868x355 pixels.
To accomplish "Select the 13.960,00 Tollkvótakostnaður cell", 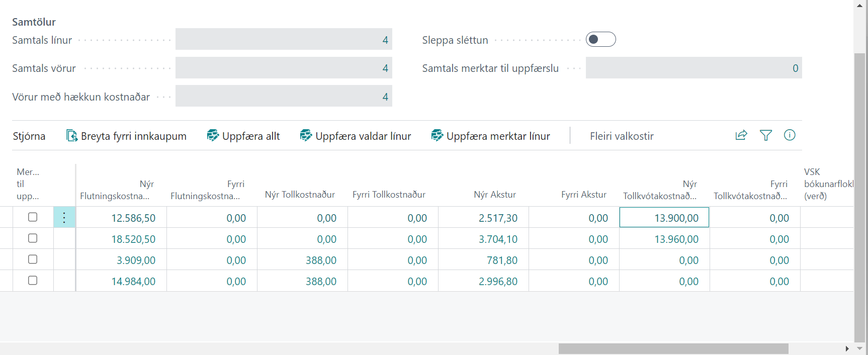I will click(x=676, y=239).
